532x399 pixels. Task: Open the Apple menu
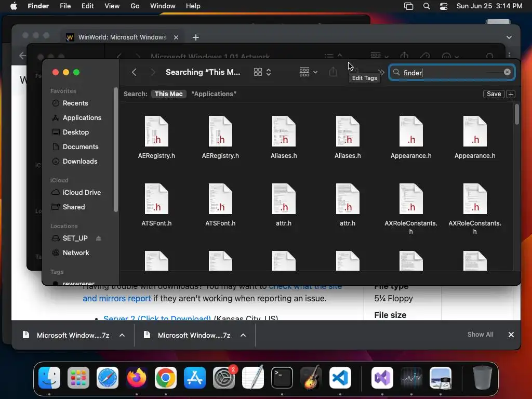[14, 6]
